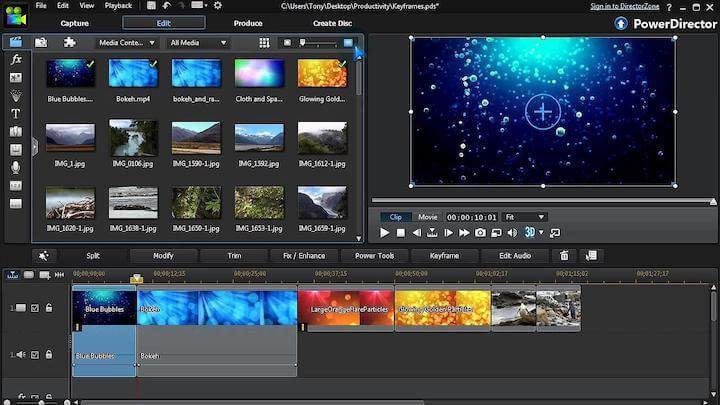720x405 pixels.
Task: Click the Undo arrow icon
Action: click(166, 6)
